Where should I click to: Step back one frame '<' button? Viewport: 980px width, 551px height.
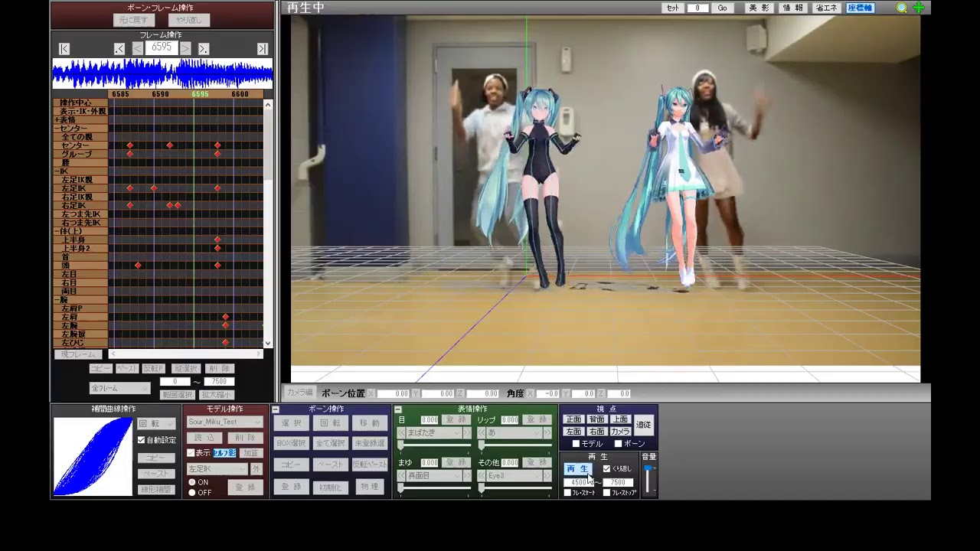(x=137, y=48)
